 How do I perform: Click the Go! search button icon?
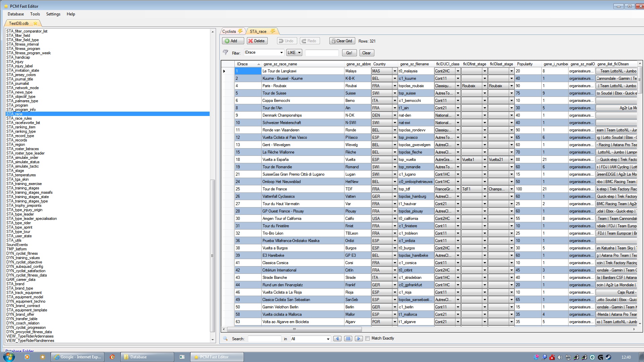350,52
